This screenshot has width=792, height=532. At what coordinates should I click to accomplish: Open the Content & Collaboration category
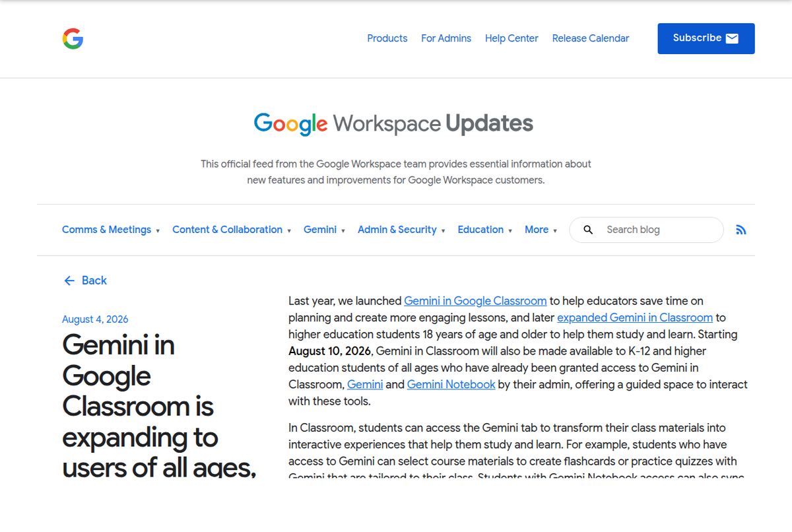click(227, 230)
